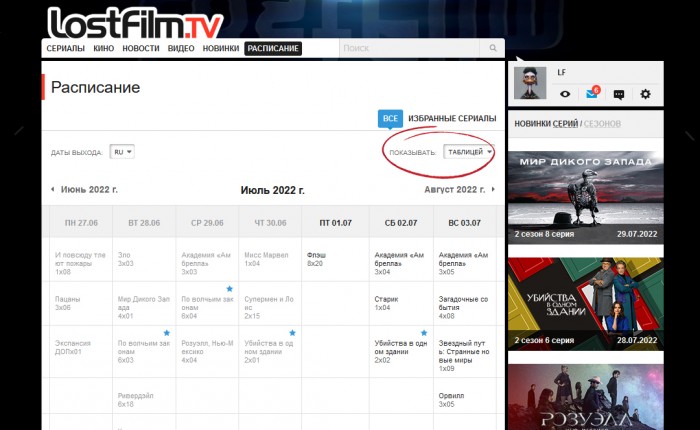Open the chat messages bubble icon
Viewport: 700px width, 430px height.
pyautogui.click(x=618, y=95)
